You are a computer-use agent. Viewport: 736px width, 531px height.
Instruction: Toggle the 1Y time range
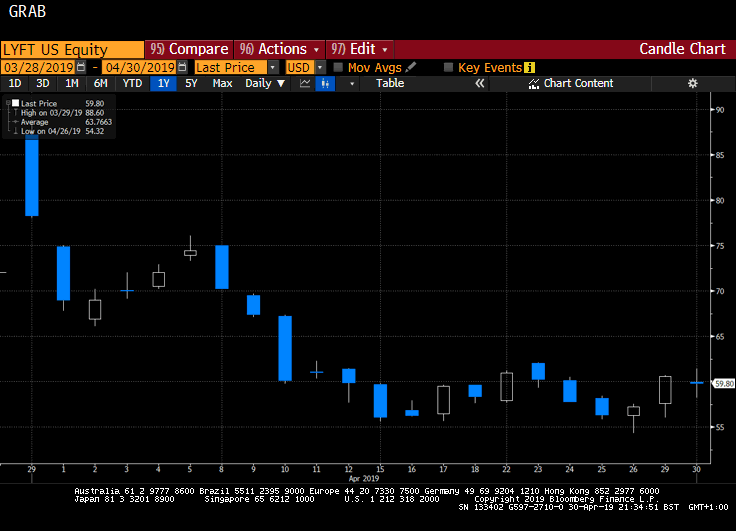tap(163, 83)
